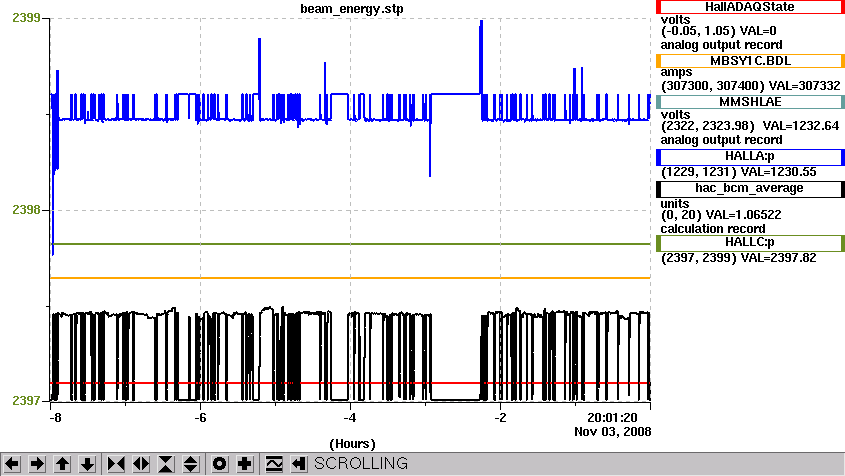845x476 pixels.
Task: Click the zoom out vertically icon
Action: [190, 464]
